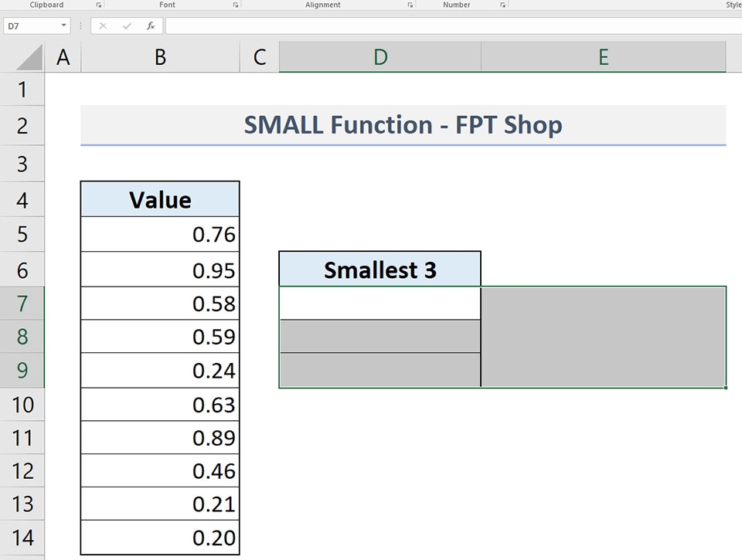Select row 3 header
Viewport: 742px width, 560px height.
click(x=22, y=164)
